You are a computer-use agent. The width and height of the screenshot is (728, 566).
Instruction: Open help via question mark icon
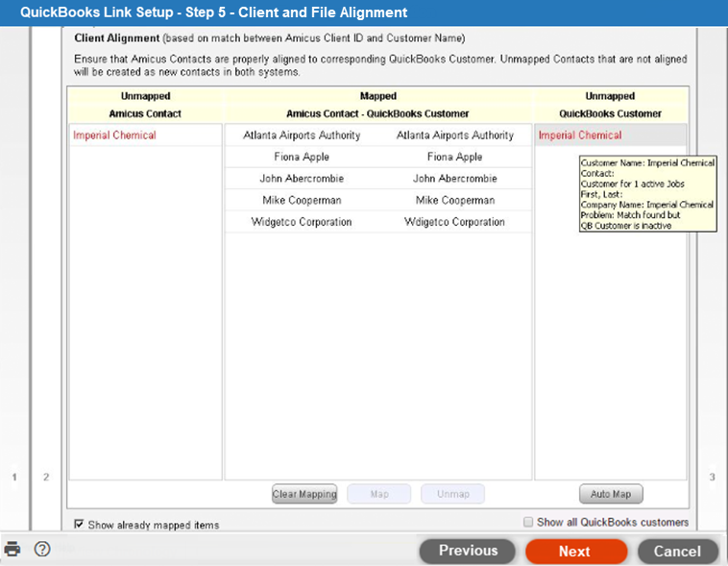tap(42, 549)
